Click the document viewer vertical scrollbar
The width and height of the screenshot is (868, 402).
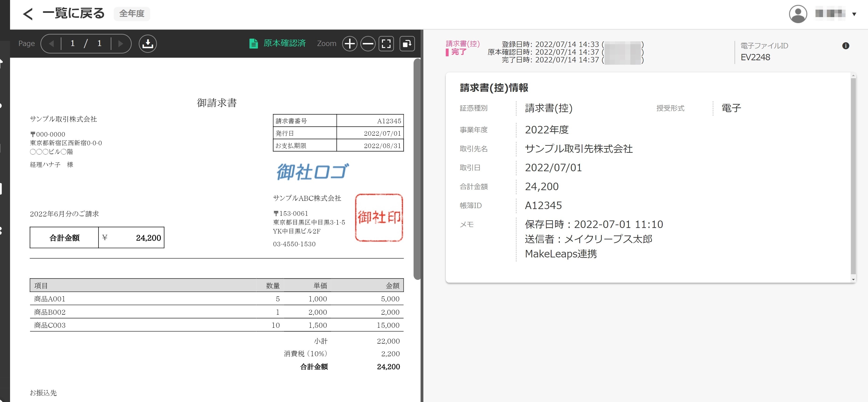coord(417,168)
